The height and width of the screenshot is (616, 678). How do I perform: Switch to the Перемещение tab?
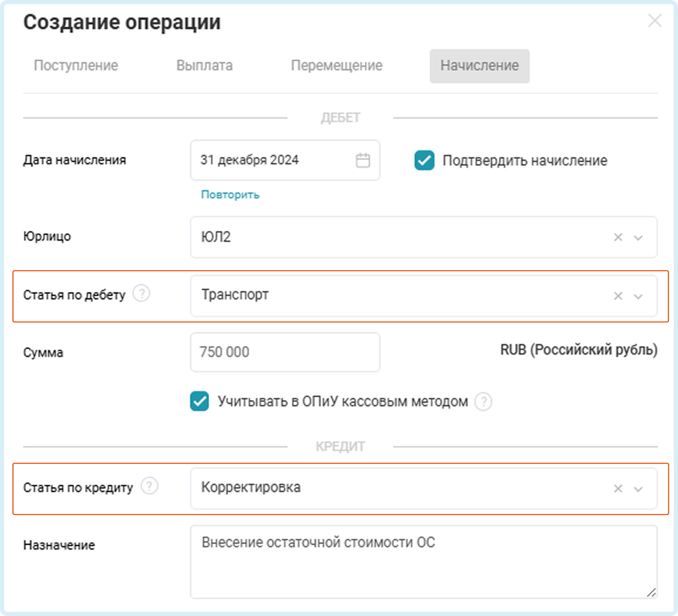pyautogui.click(x=336, y=65)
